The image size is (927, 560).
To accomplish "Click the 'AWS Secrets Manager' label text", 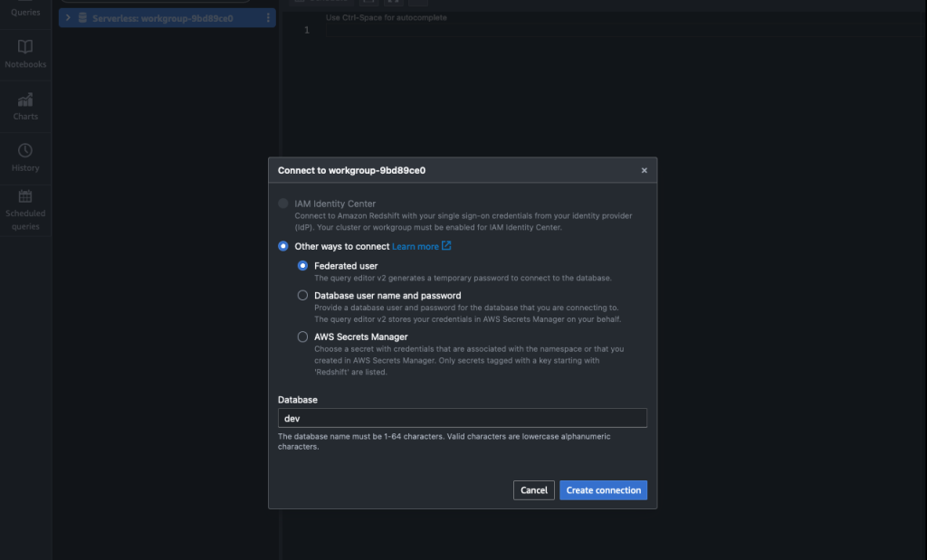I will coord(360,337).
